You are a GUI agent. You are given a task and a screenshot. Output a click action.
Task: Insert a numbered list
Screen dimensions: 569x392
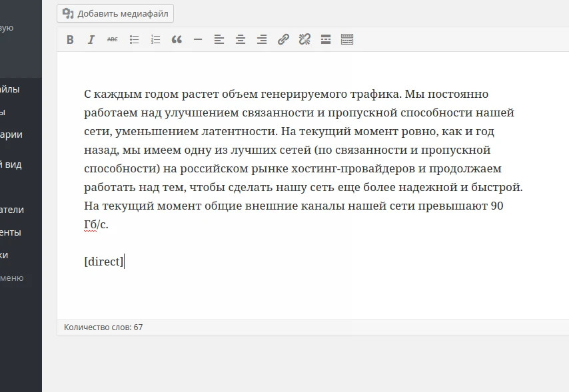[x=155, y=39]
